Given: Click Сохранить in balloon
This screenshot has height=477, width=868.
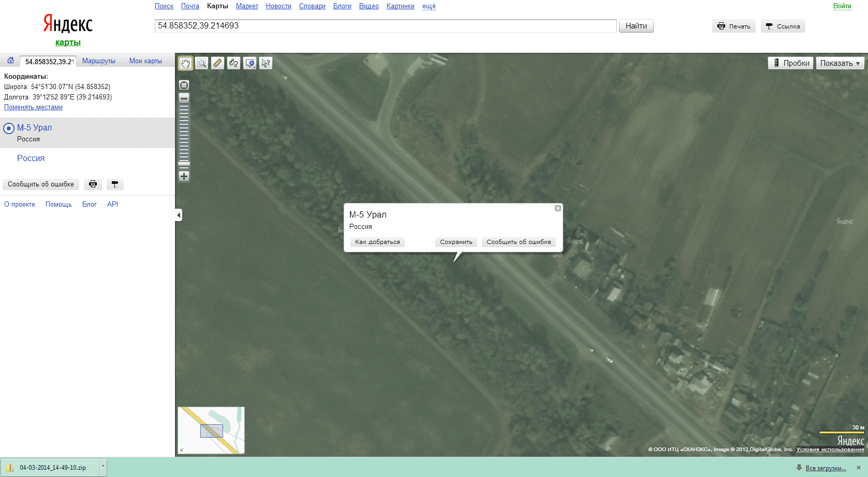Looking at the screenshot, I should (456, 242).
